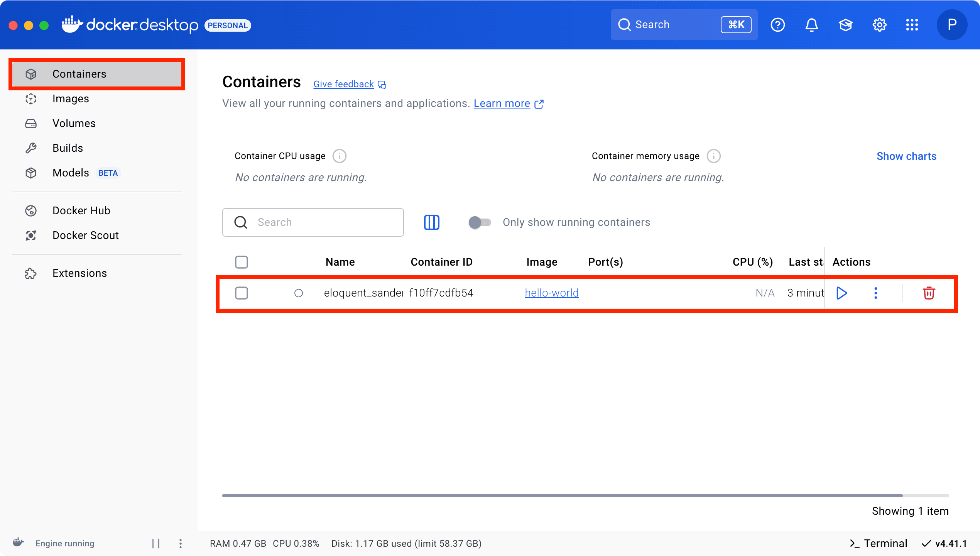Image resolution: width=980 pixels, height=556 pixels.
Task: Sort by the Name column header
Action: click(x=340, y=262)
